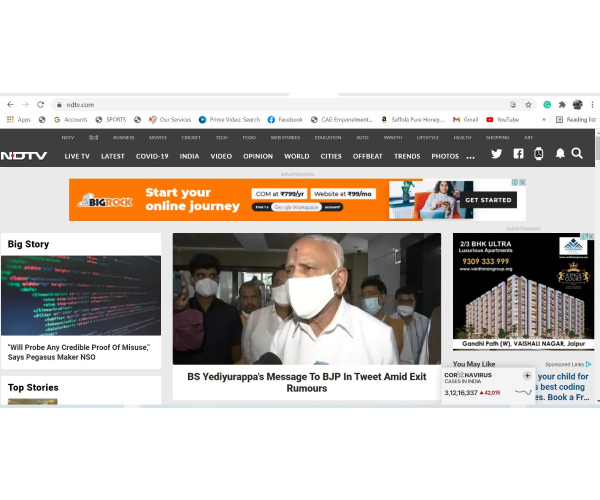Go to the COVID-19 section

(x=152, y=156)
